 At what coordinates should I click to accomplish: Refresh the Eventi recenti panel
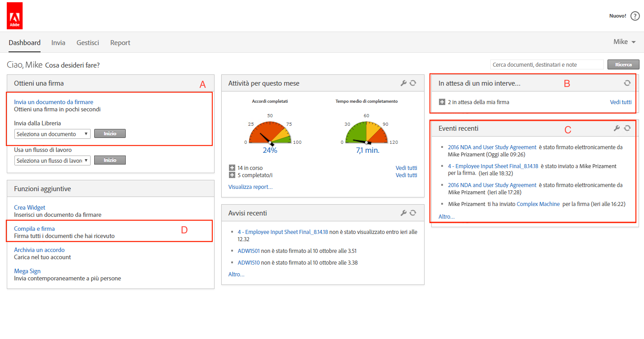coord(627,128)
